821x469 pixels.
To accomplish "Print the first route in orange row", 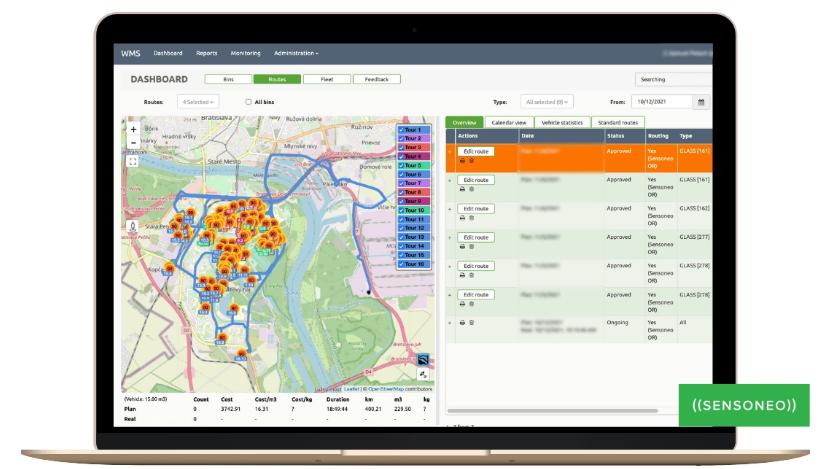I will (462, 160).
